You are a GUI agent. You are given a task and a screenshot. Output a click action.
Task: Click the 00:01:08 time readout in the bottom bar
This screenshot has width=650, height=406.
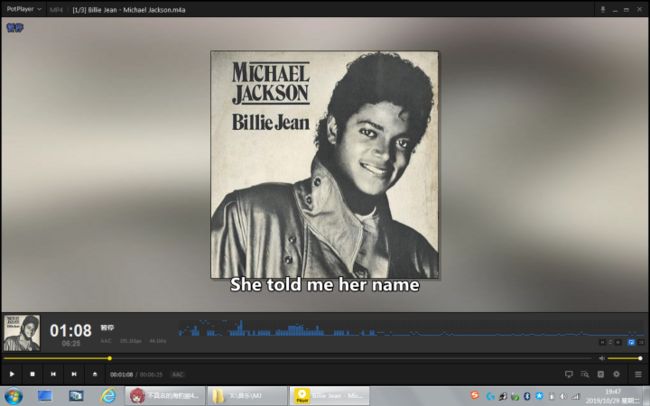[121, 374]
